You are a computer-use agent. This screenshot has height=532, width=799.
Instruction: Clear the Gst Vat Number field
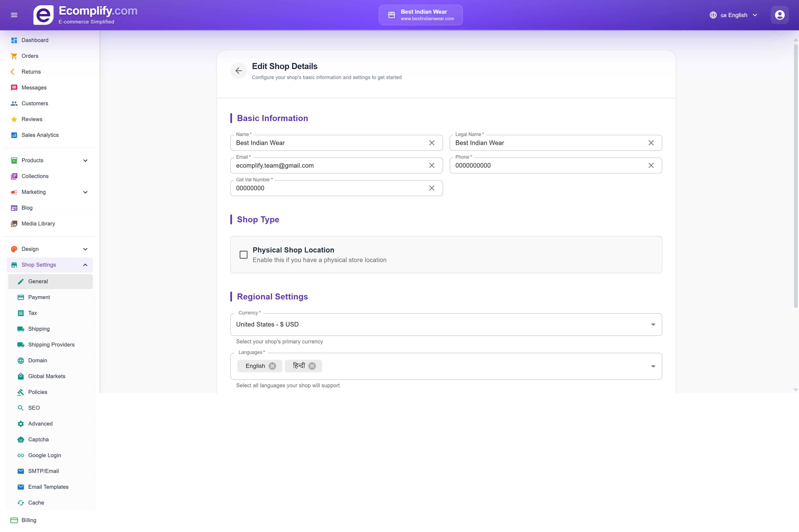pos(432,188)
